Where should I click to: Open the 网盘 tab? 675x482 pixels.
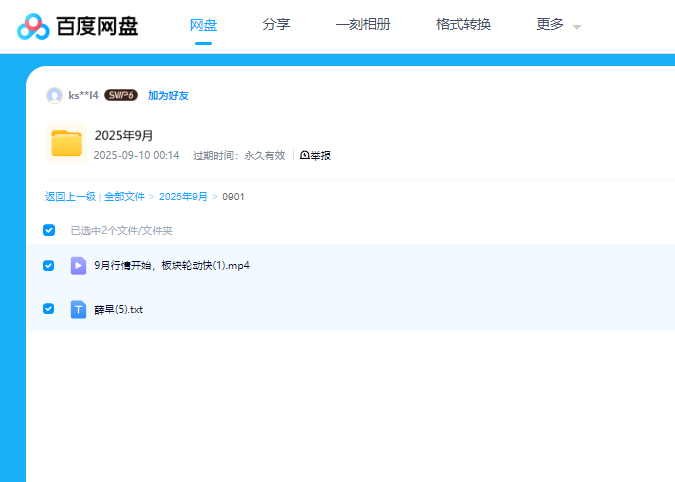(x=203, y=24)
